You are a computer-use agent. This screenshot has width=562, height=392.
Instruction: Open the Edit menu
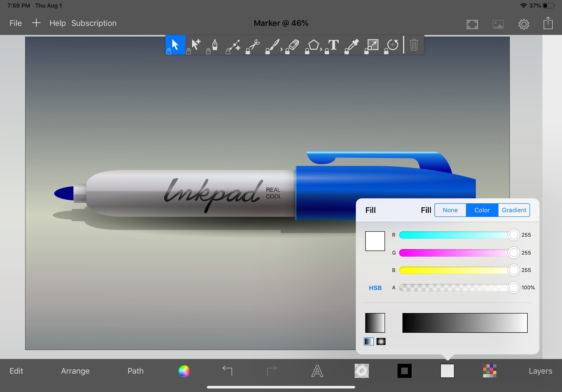16,371
